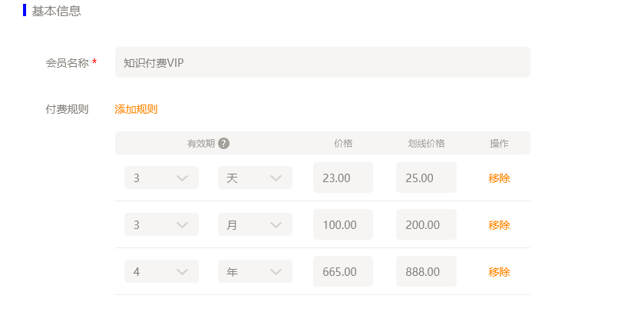Screen dimensions: 644x312
Task: Remove the 3 月 pricing rule
Action: pyautogui.click(x=499, y=225)
